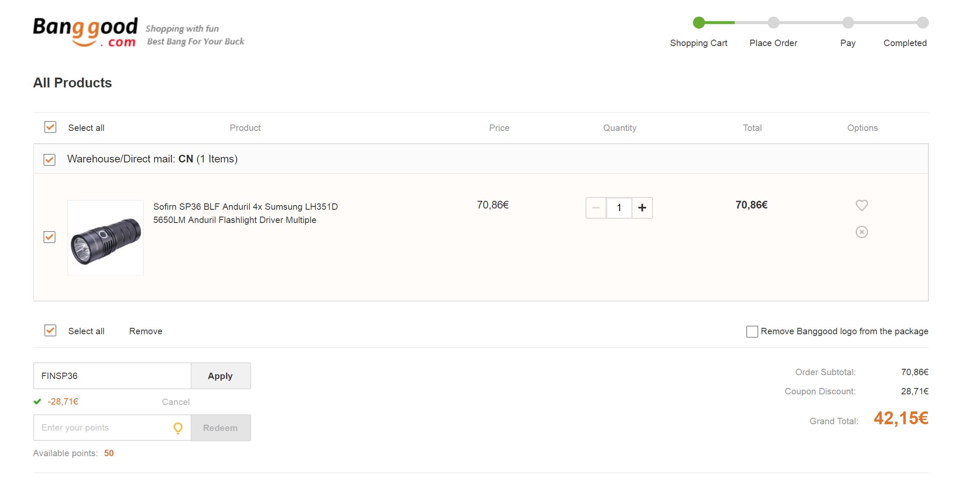
Task: Toggle the bottom Select all checkbox
Action: point(50,330)
